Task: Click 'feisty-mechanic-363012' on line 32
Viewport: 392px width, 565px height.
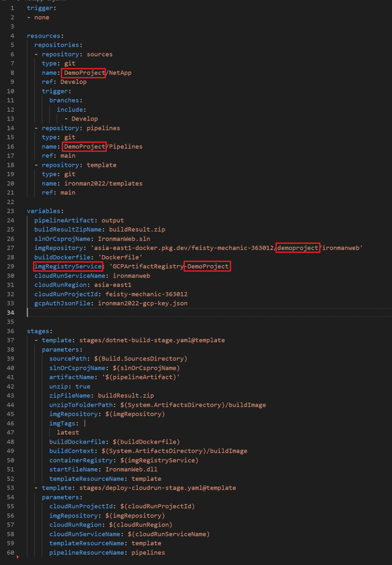Action: point(146,294)
